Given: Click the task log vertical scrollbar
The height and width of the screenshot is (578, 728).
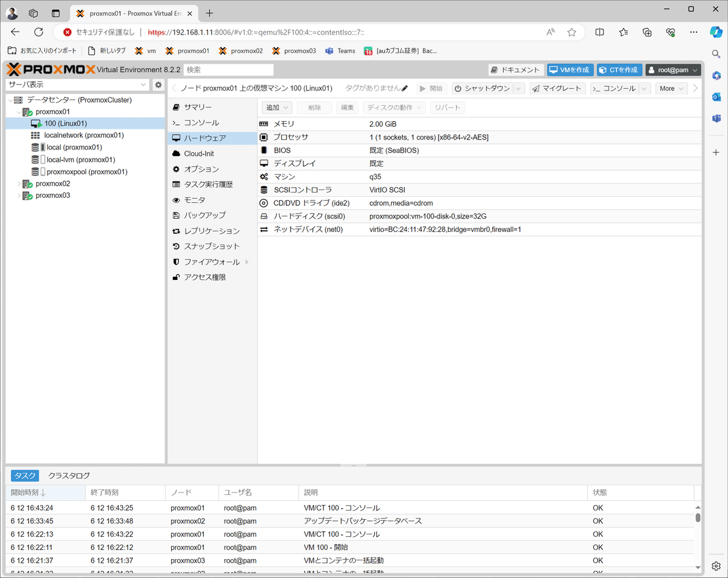Looking at the screenshot, I should click(x=698, y=517).
